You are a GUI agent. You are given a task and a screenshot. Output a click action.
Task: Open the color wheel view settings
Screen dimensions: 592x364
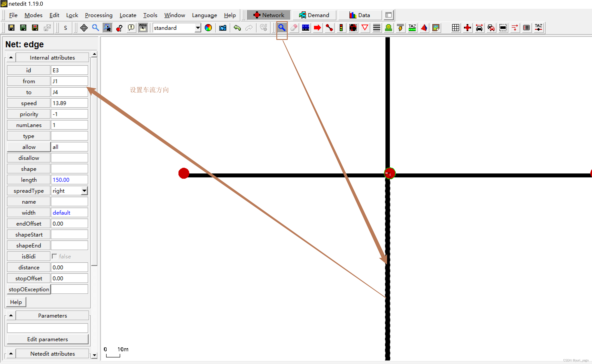[x=208, y=28]
